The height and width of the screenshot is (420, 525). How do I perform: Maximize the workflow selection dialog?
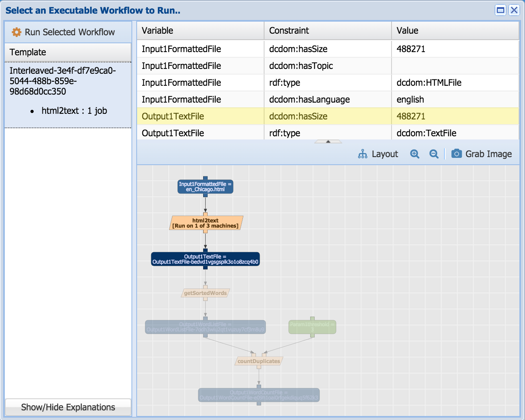[x=501, y=10]
